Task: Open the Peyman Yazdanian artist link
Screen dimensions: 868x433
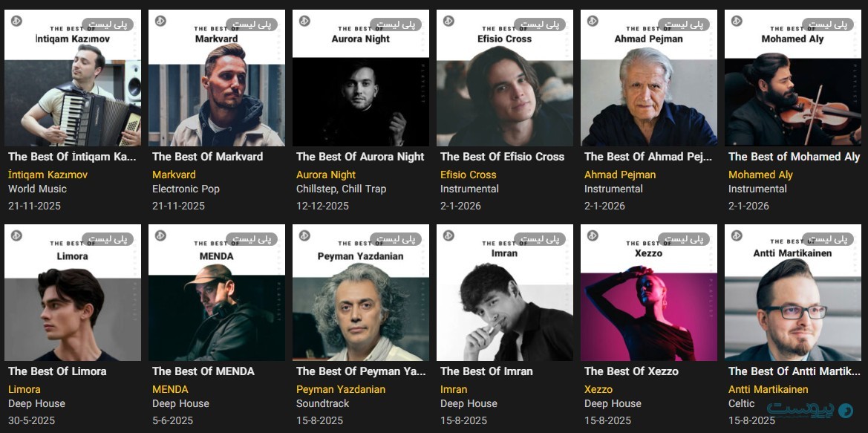Action: (341, 389)
